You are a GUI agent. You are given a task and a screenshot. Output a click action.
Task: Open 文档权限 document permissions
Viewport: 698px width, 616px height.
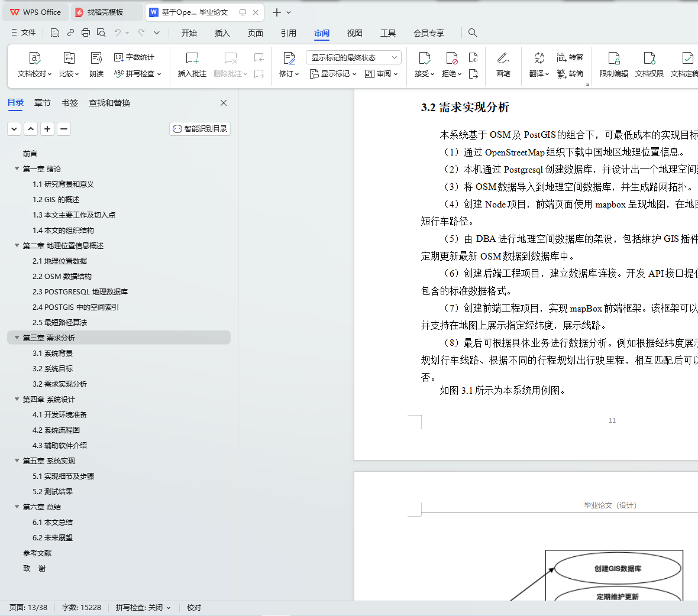point(649,65)
